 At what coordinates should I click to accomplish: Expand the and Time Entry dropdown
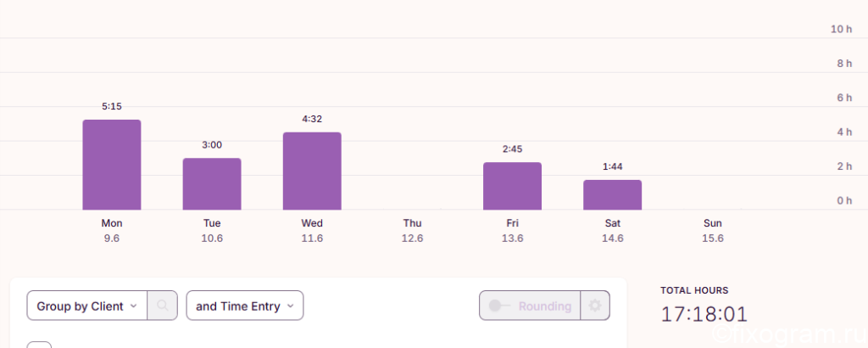245,306
